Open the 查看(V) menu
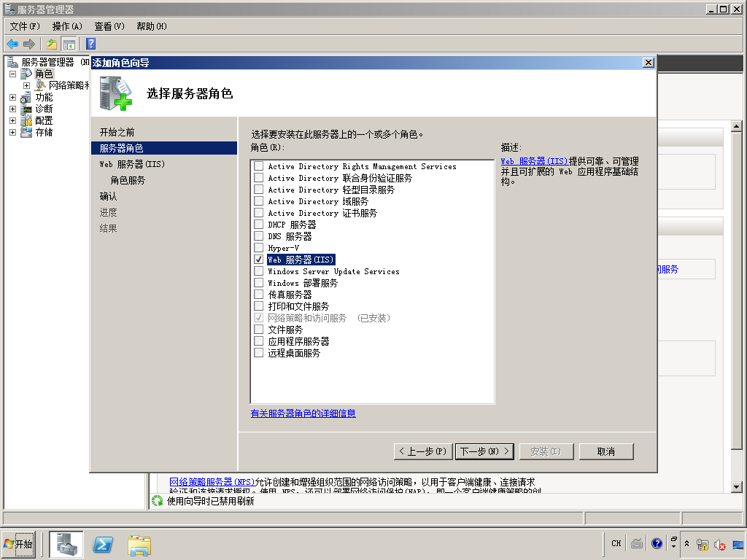747x560 pixels. (109, 26)
